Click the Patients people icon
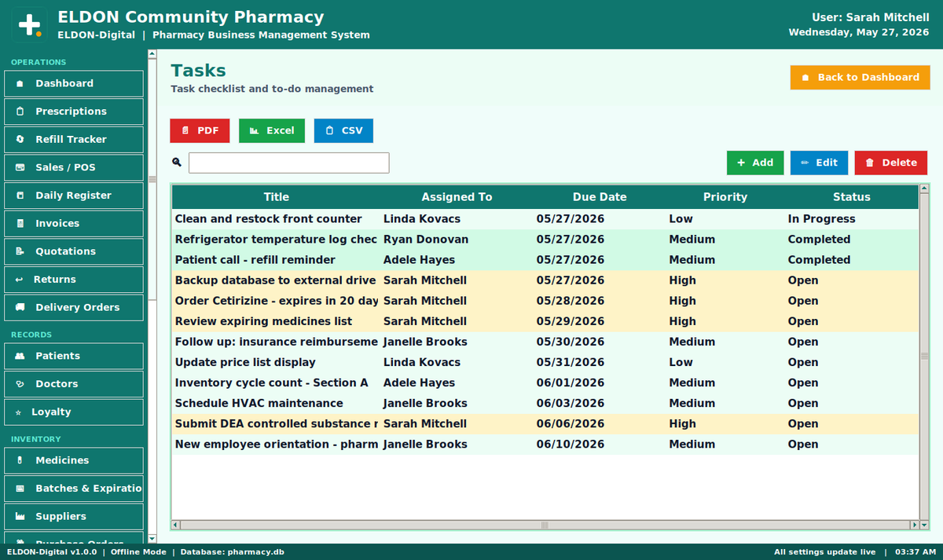This screenshot has width=943, height=560. (x=20, y=356)
